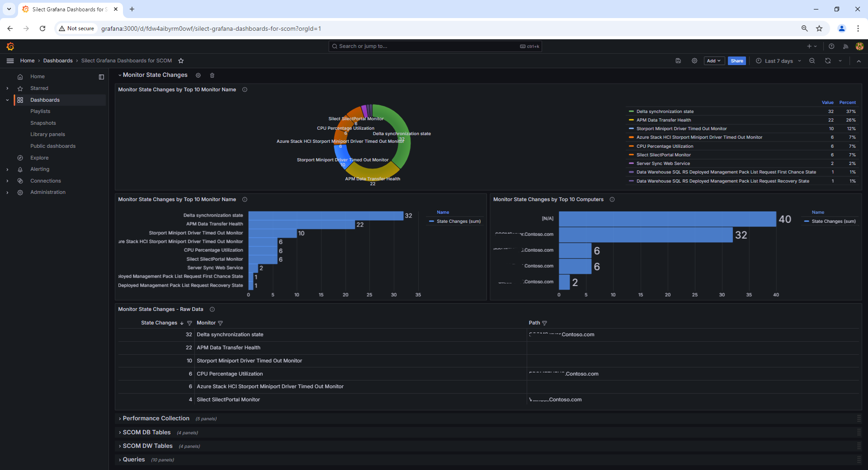Open the Add dropdown

click(x=714, y=61)
